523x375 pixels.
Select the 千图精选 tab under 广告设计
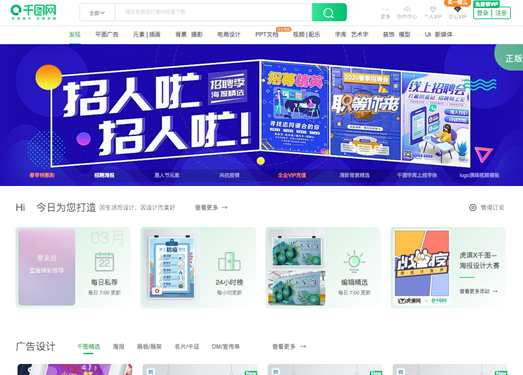[88, 347]
